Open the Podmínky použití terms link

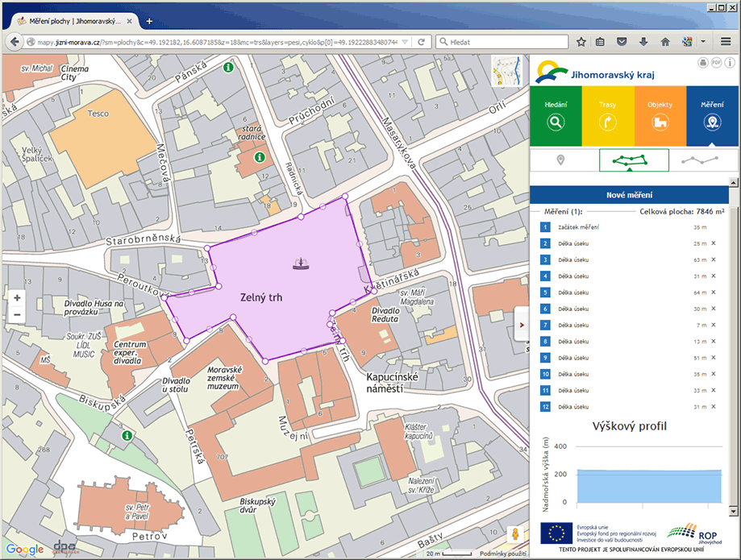coord(503,554)
